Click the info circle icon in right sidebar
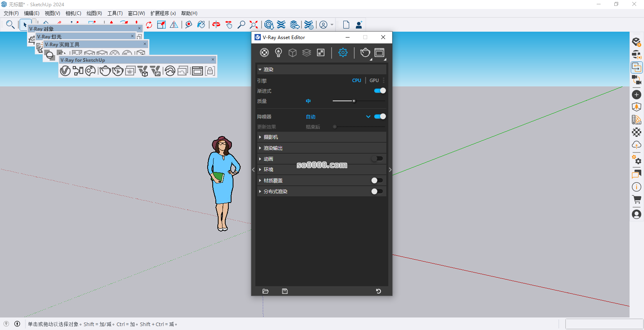The height and width of the screenshot is (330, 644). pos(637,187)
